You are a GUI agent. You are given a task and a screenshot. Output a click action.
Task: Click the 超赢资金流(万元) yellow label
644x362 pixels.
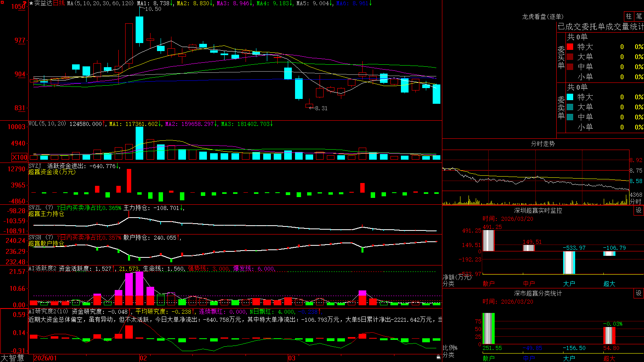[52, 172]
